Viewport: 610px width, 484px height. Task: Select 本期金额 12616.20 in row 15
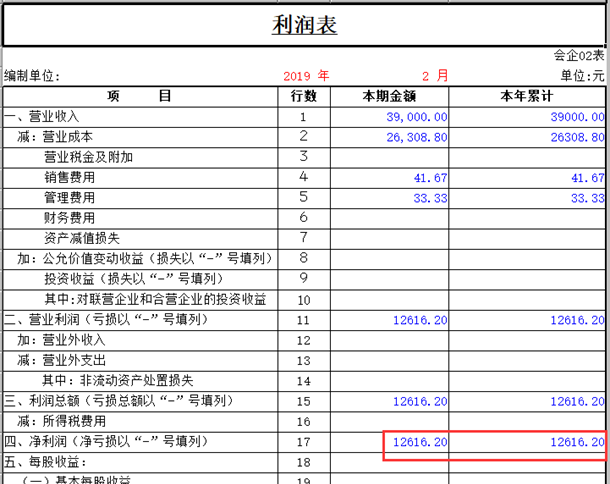pos(420,402)
